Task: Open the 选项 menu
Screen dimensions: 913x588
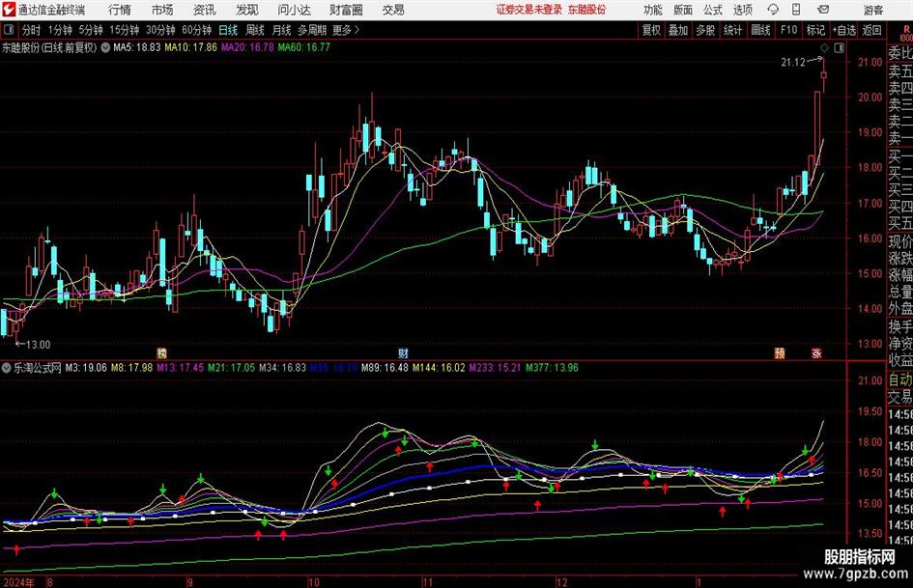Action: pyautogui.click(x=742, y=10)
